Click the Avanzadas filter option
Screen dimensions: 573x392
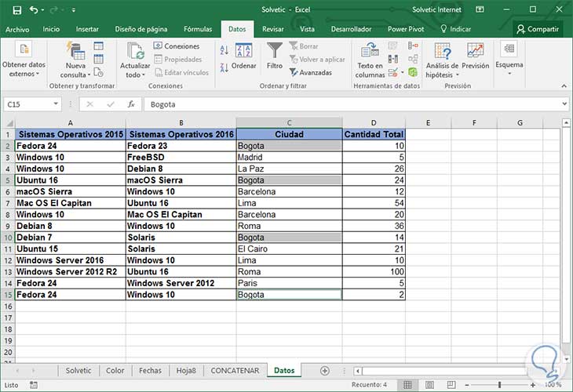pos(311,73)
